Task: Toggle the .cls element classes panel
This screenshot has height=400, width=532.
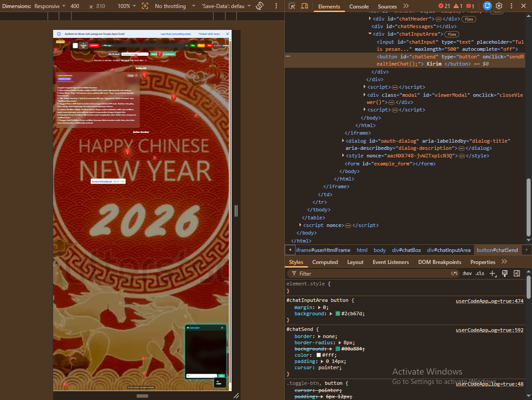Action: coord(480,273)
